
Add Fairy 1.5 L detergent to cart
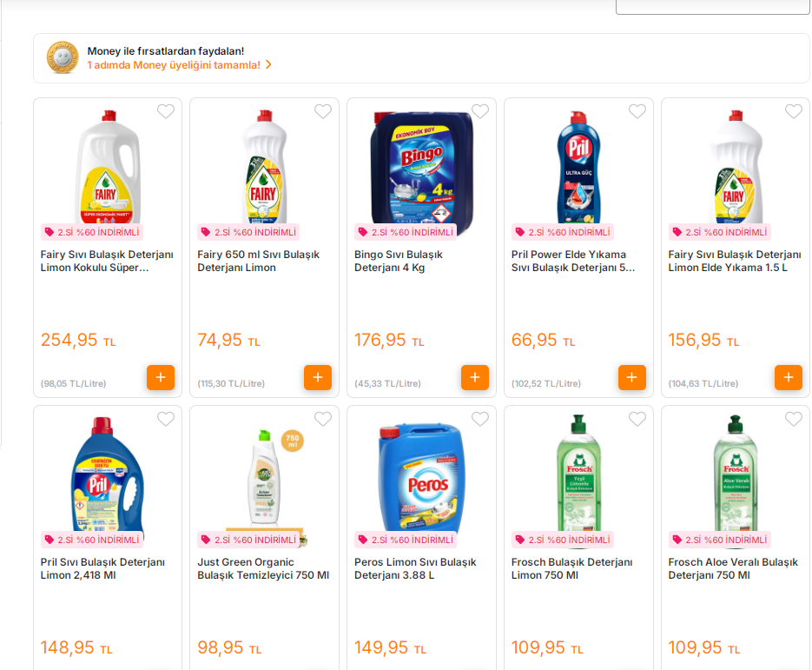tap(789, 377)
